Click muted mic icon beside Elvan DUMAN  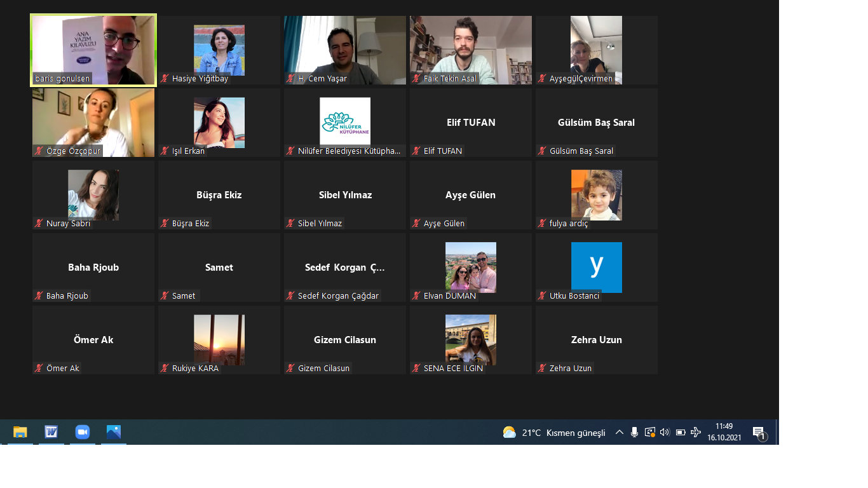pyautogui.click(x=417, y=296)
